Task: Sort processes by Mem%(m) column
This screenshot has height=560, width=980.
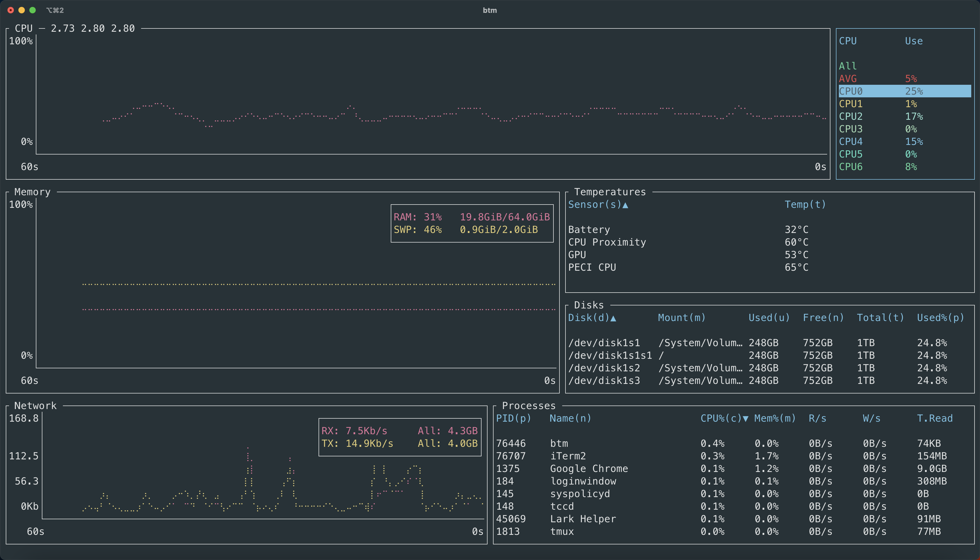Action: pyautogui.click(x=775, y=418)
